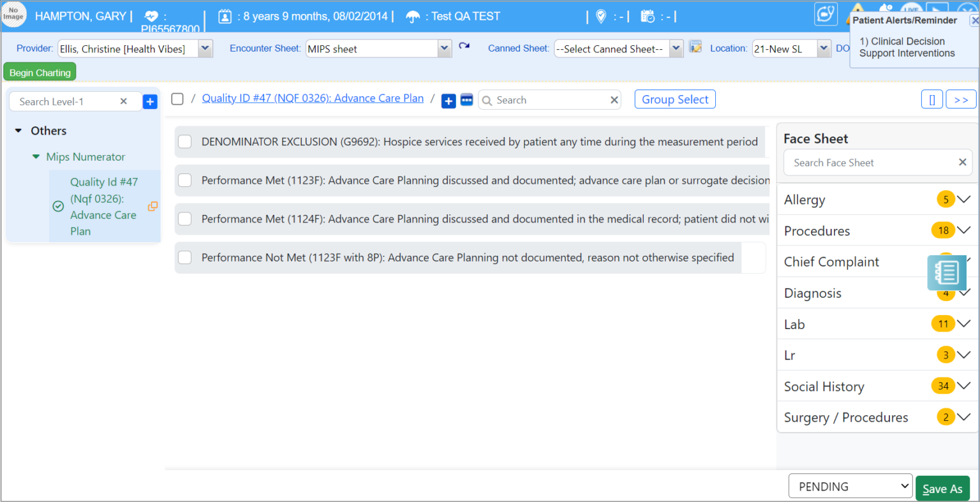Screen dimensions: 980x502
Task: Click the appointment calendar clock icon
Action: pyautogui.click(x=648, y=17)
